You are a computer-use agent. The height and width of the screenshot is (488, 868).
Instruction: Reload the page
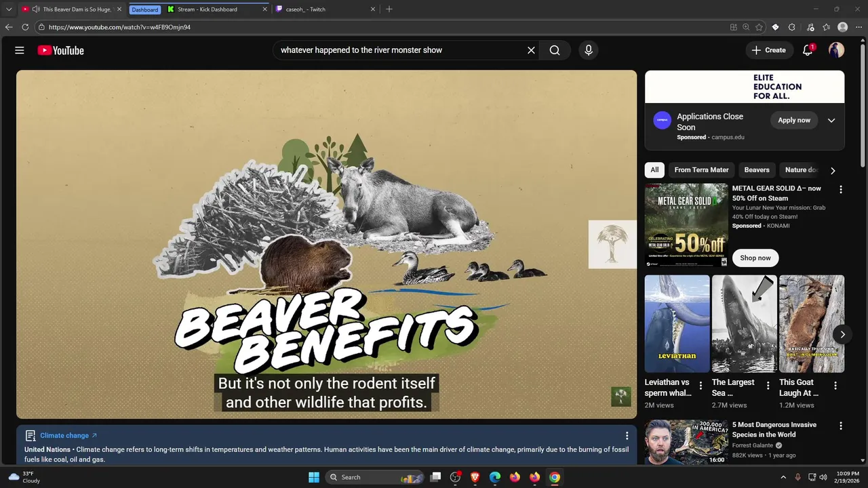(x=25, y=27)
